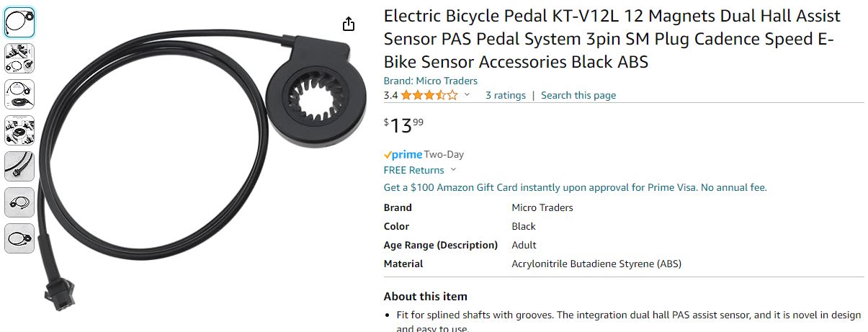Select the last thumbnail in the image strip
The height and width of the screenshot is (332, 868).
[19, 238]
